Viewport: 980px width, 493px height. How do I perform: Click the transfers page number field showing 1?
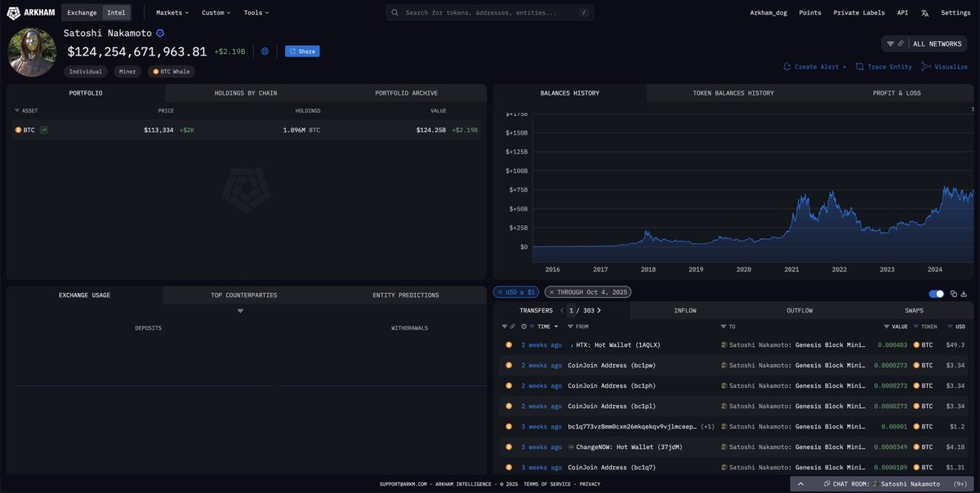tap(572, 310)
